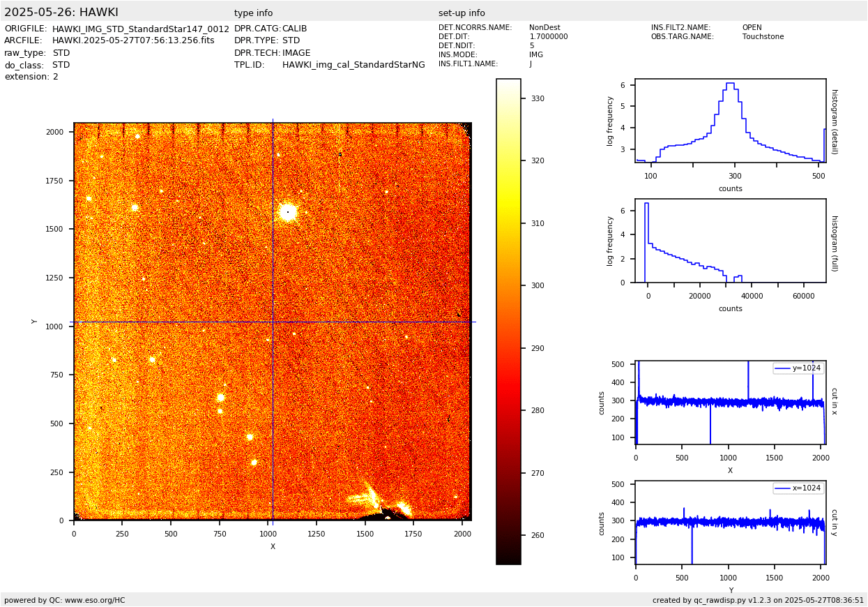Select the TPL.ID HAWKI_img_cal_StandardStarNG value
Image resolution: width=868 pixels, height=607 pixels.
(353, 65)
